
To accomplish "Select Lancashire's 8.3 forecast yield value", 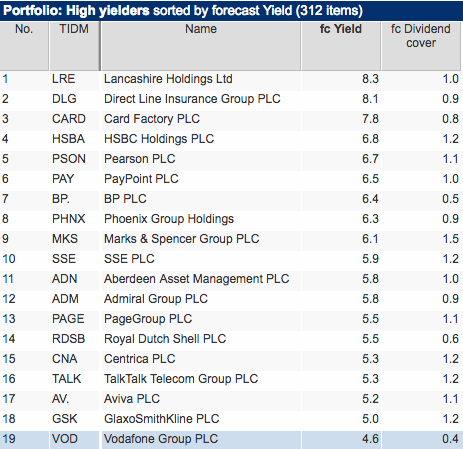I will [370, 79].
